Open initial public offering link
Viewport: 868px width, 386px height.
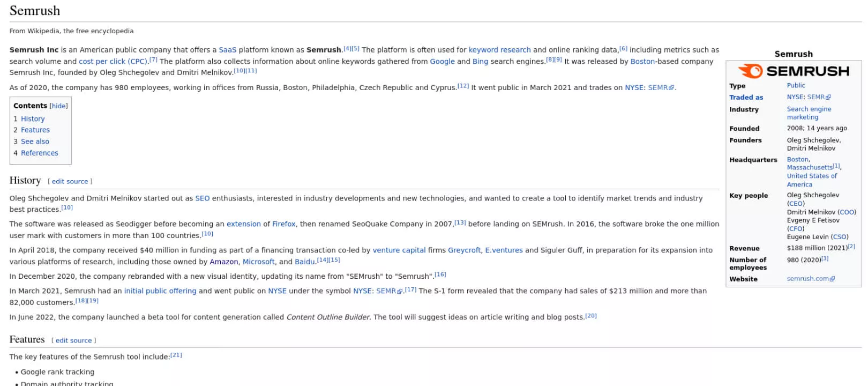(x=160, y=291)
